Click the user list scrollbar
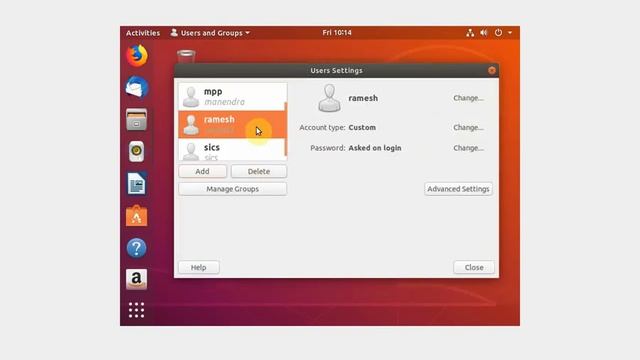This screenshot has height=360, width=640. (x=286, y=129)
